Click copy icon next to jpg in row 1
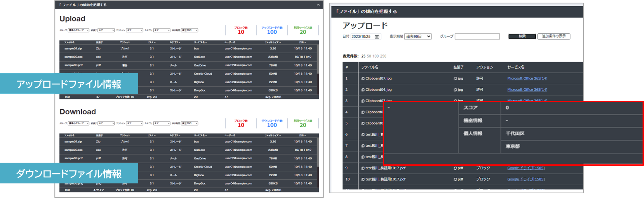 (x=455, y=79)
